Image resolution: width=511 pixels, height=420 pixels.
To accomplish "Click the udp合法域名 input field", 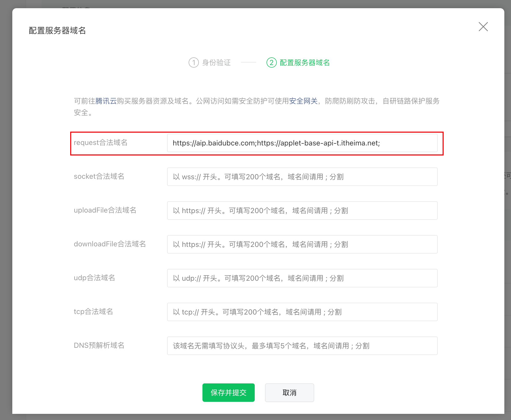I will pos(302,278).
